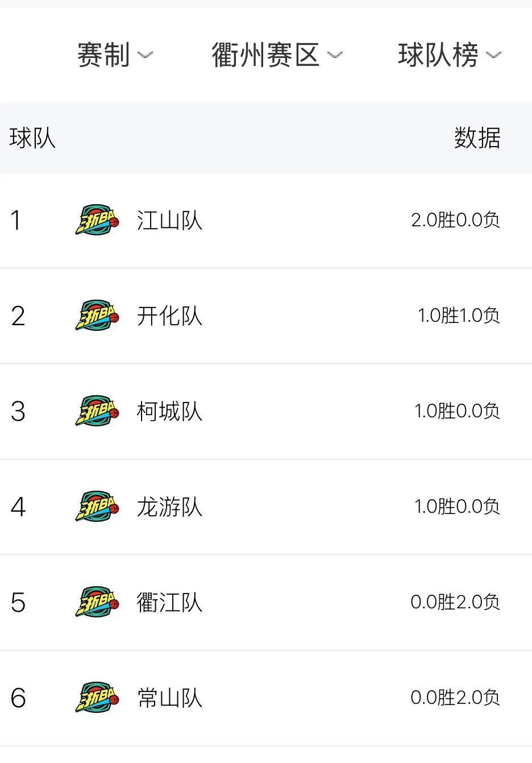Expand the 衢州赛区 region selector
Image resolution: width=532 pixels, height=763 pixels.
pyautogui.click(x=277, y=55)
